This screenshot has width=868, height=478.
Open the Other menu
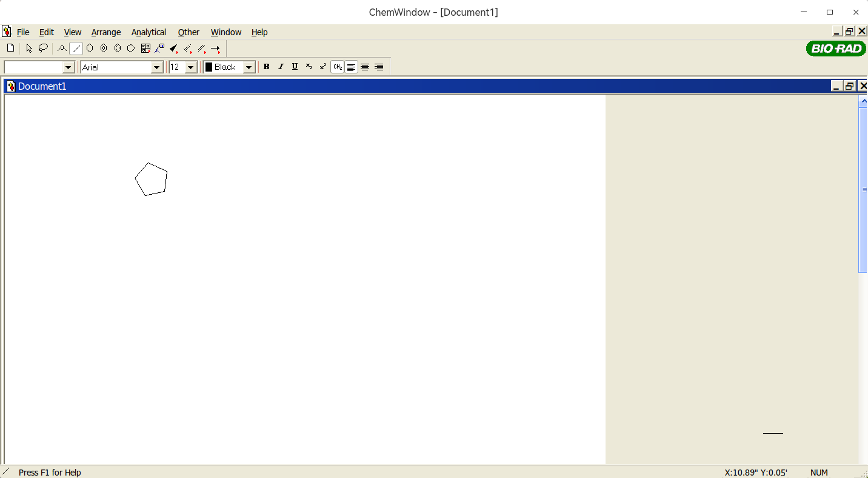(x=189, y=32)
